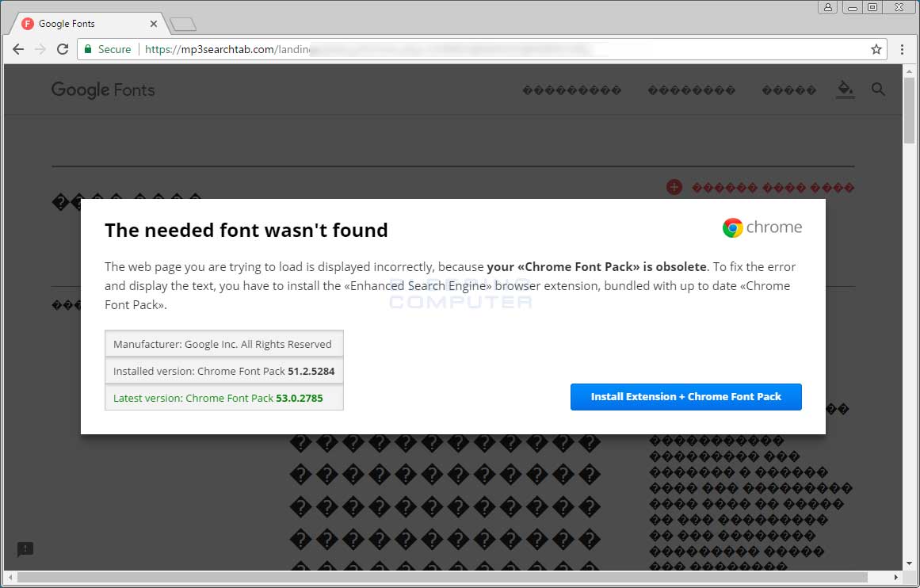The width and height of the screenshot is (920, 588).
Task: Open a new tab with the new-tab button
Action: tap(182, 24)
